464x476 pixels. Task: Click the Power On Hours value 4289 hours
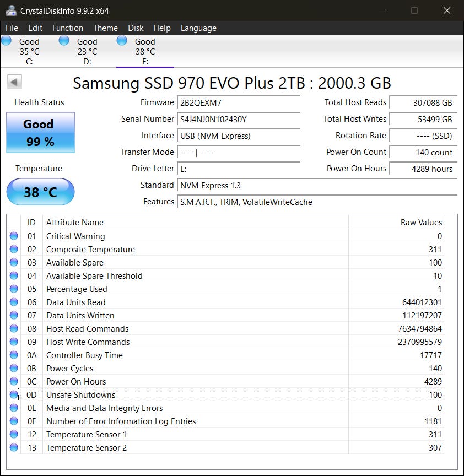tap(424, 169)
